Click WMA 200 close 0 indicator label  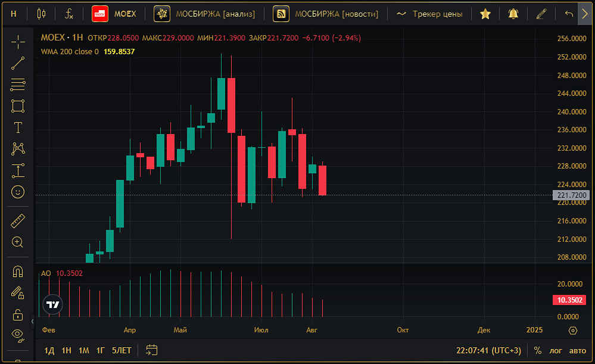(70, 52)
